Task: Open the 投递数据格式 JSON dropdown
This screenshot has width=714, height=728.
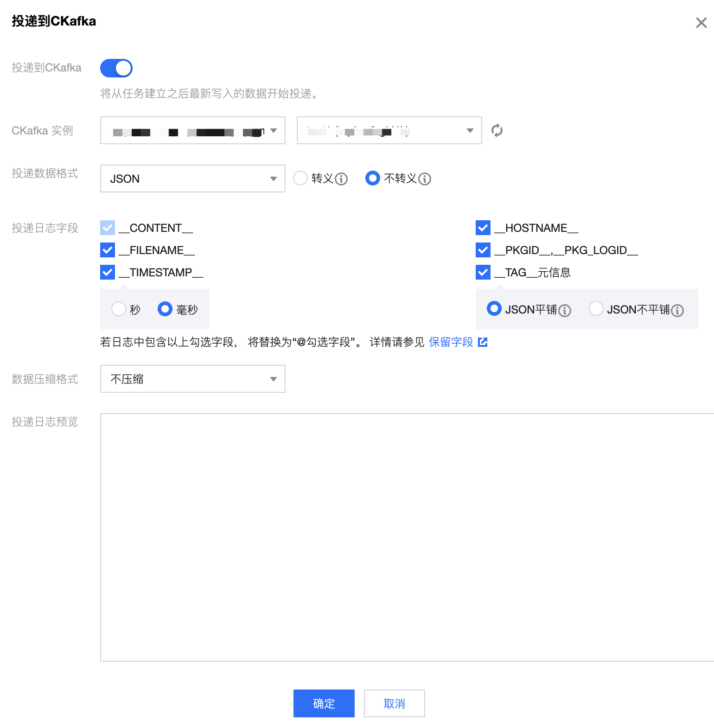Action: (x=193, y=179)
